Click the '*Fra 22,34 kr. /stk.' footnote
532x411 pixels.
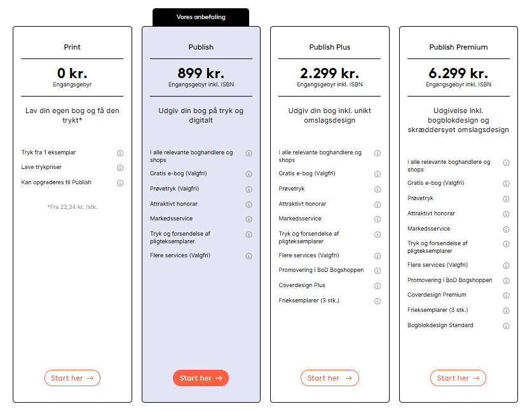72,206
